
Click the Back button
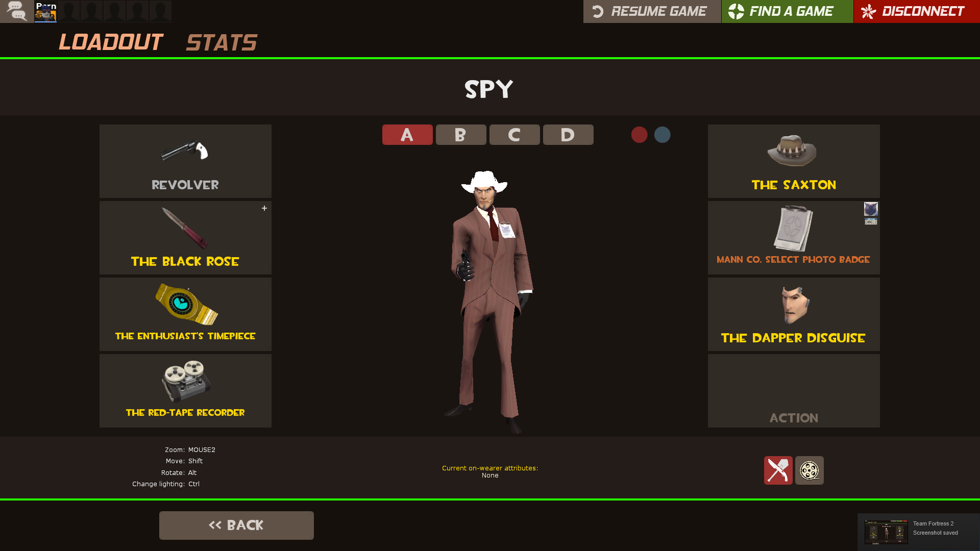click(x=236, y=525)
